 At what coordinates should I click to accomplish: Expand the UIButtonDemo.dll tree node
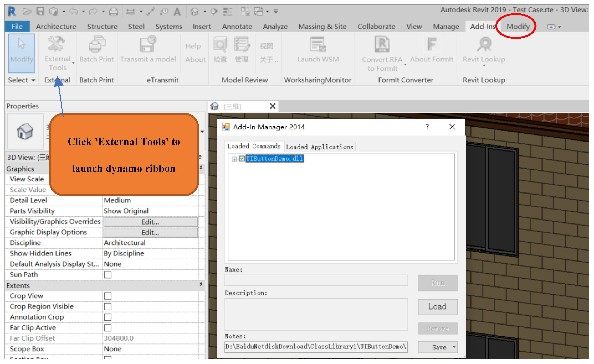point(234,159)
